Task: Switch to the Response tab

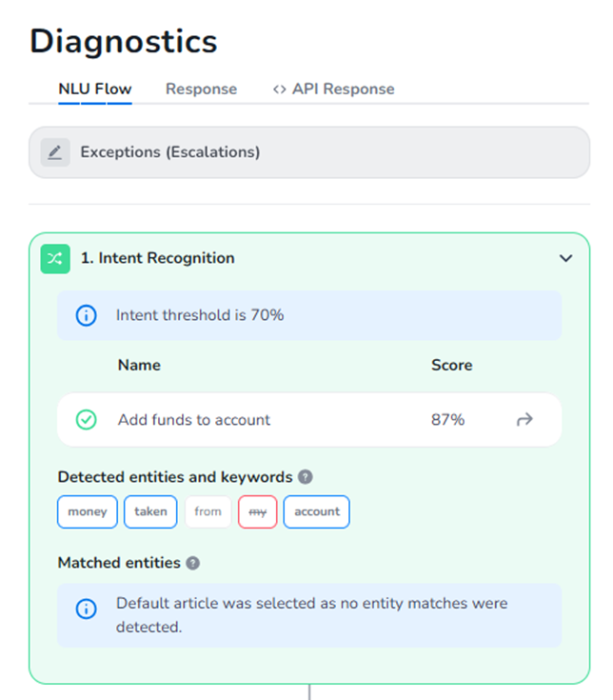Action: tap(201, 90)
